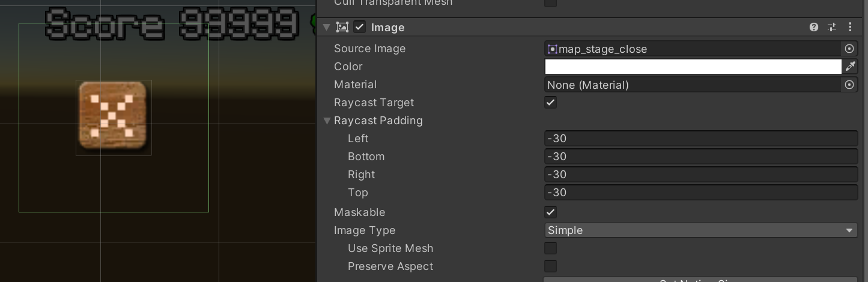Viewport: 868px width, 282px height.
Task: Disable the Image component checkbox
Action: pyautogui.click(x=360, y=27)
